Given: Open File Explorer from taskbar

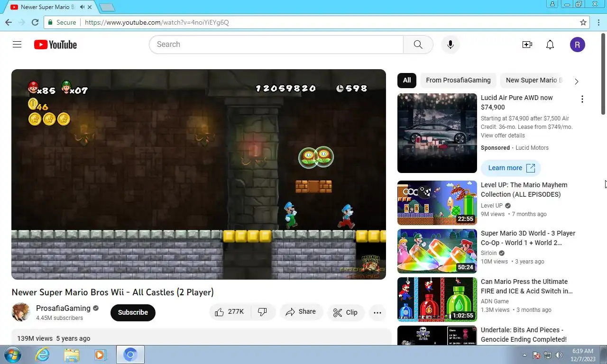Looking at the screenshot, I should click(72, 355).
